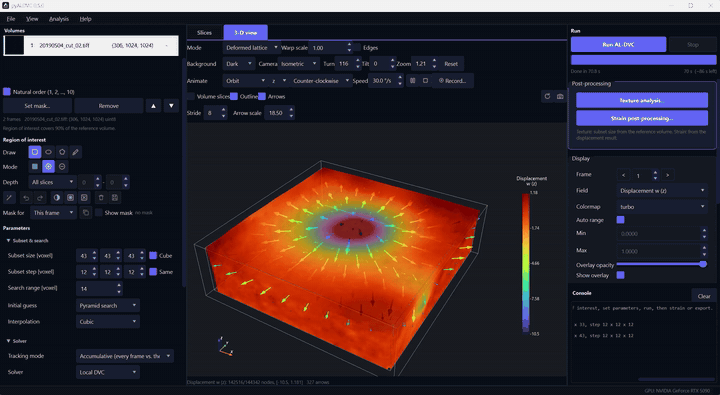Viewport: 720px width, 395px height.
Task: Click the filled square select-all mask icon
Action: pos(70,198)
